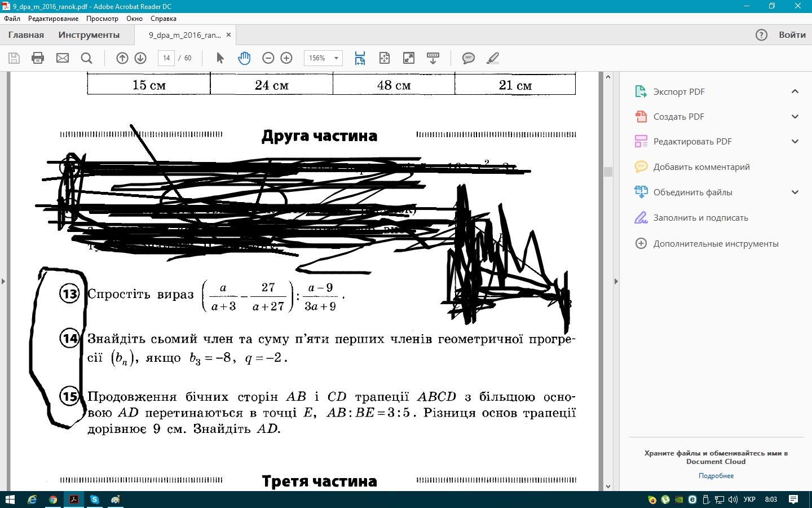Viewport: 812px width, 508px height.
Task: Open the Файл menu
Action: (x=12, y=19)
